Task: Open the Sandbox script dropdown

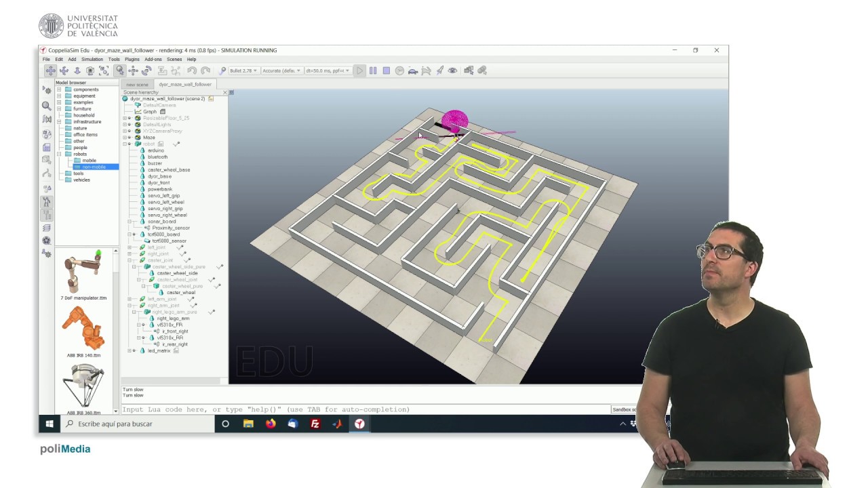Action: (625, 409)
